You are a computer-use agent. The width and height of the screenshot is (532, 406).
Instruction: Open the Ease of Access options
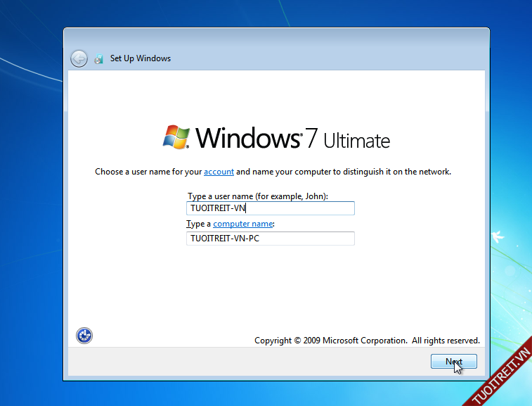84,336
